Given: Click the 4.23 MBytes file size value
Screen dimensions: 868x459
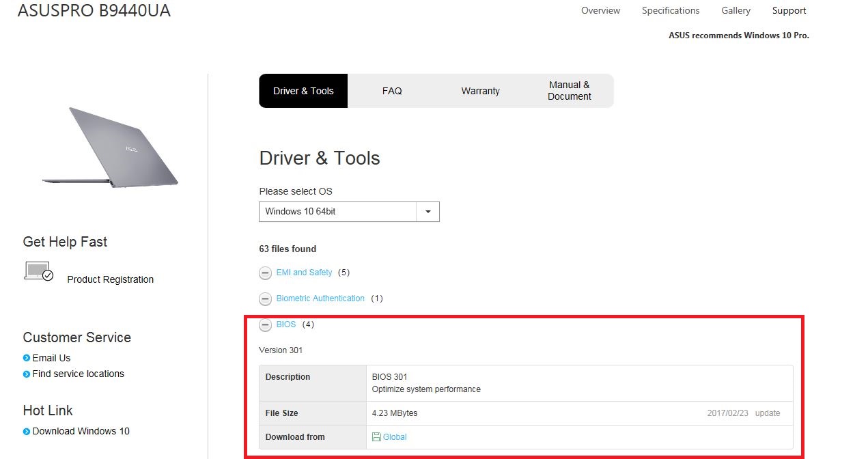Looking at the screenshot, I should (x=395, y=413).
